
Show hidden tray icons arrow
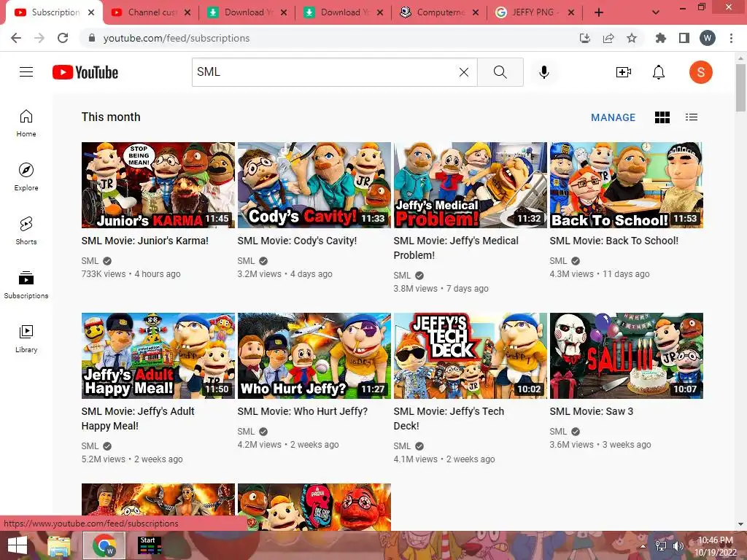click(x=643, y=546)
